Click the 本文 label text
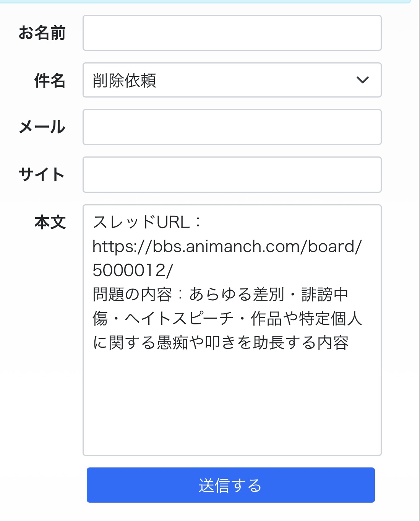The image size is (420, 521). pyautogui.click(x=50, y=222)
